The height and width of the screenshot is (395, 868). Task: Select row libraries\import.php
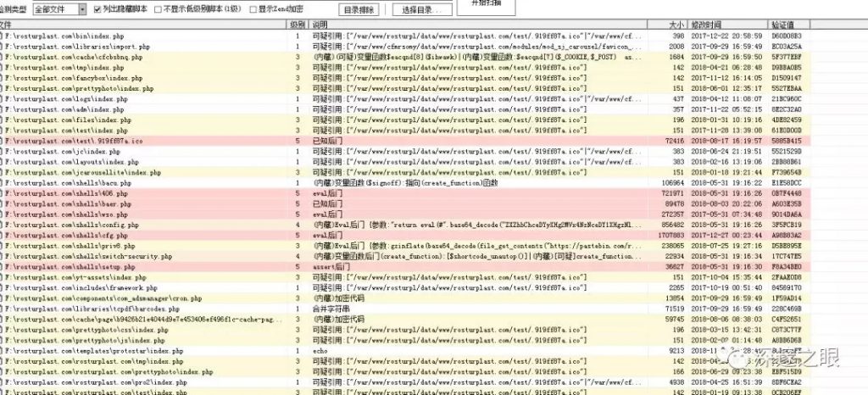[x=405, y=47]
